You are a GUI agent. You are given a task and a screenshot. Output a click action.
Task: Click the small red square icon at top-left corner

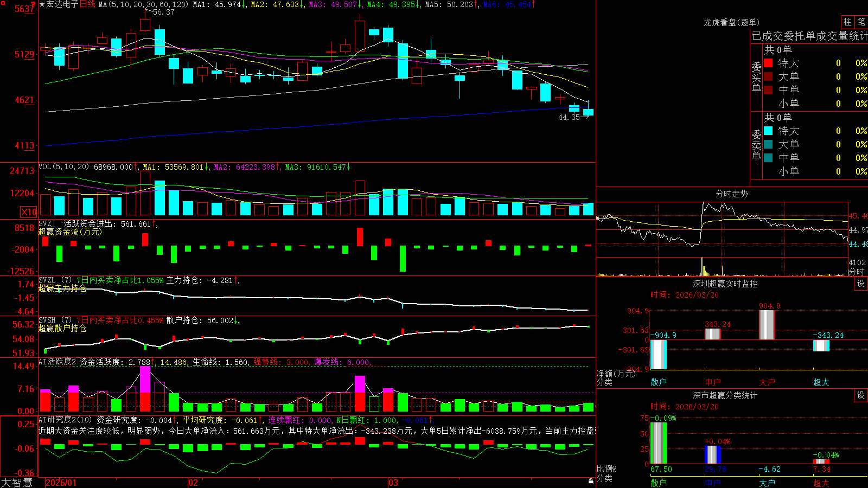pyautogui.click(x=2, y=2)
